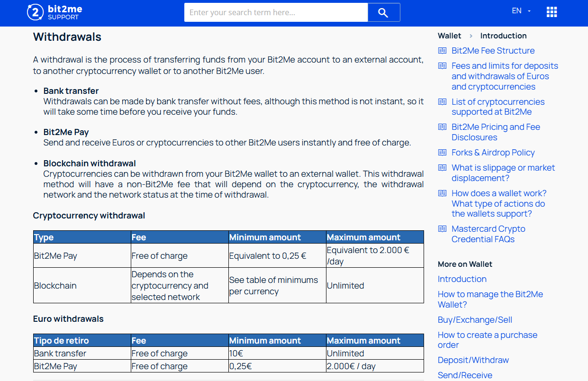The width and height of the screenshot is (588, 381).
Task: Click the magnifying glass search button
Action: 384,13
